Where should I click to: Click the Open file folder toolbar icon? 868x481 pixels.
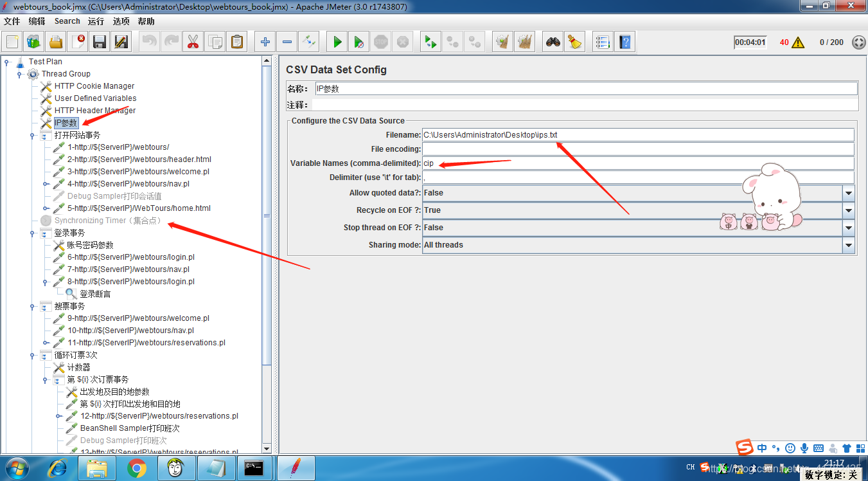[56, 42]
